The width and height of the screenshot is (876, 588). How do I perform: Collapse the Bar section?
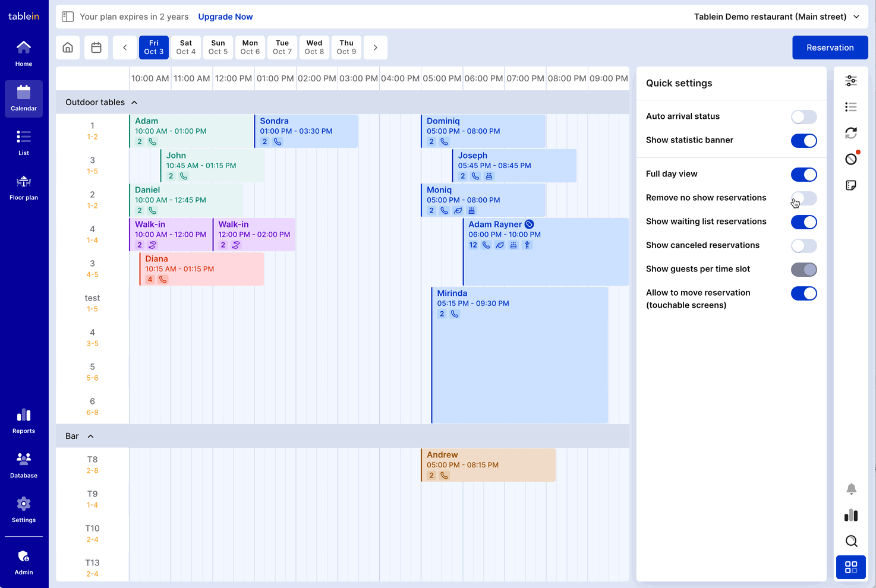tap(91, 437)
